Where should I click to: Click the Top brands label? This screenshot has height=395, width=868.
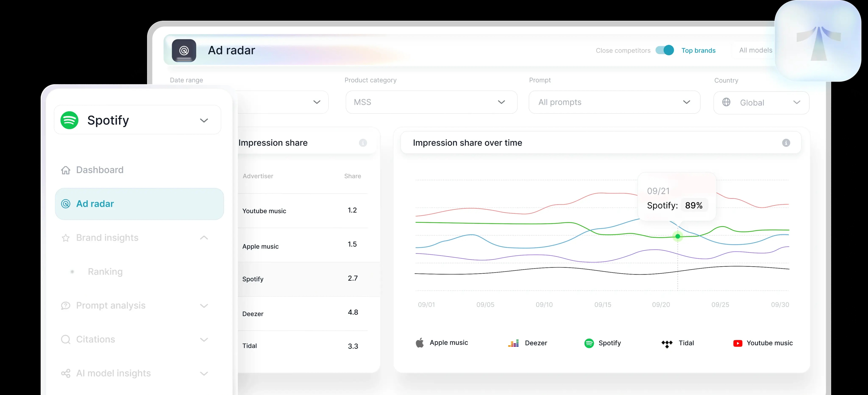(x=698, y=51)
